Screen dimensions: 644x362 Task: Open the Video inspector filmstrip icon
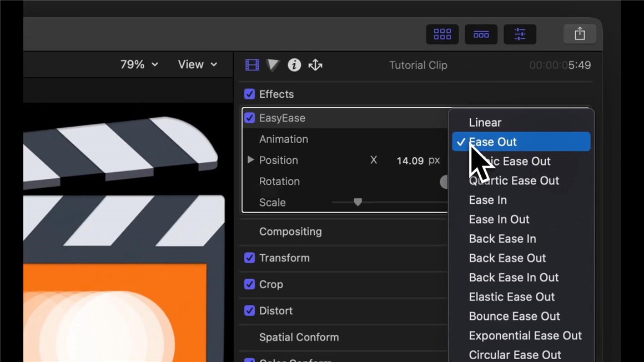(x=252, y=65)
